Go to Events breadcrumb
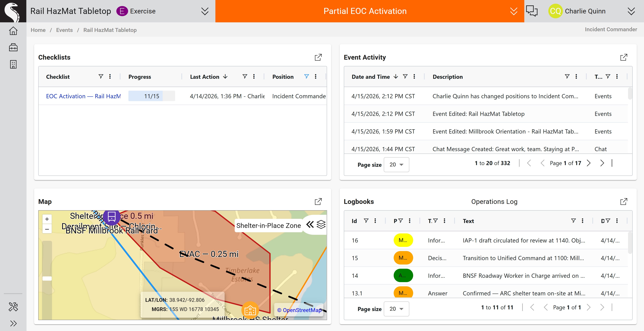This screenshot has height=331, width=644. click(64, 30)
